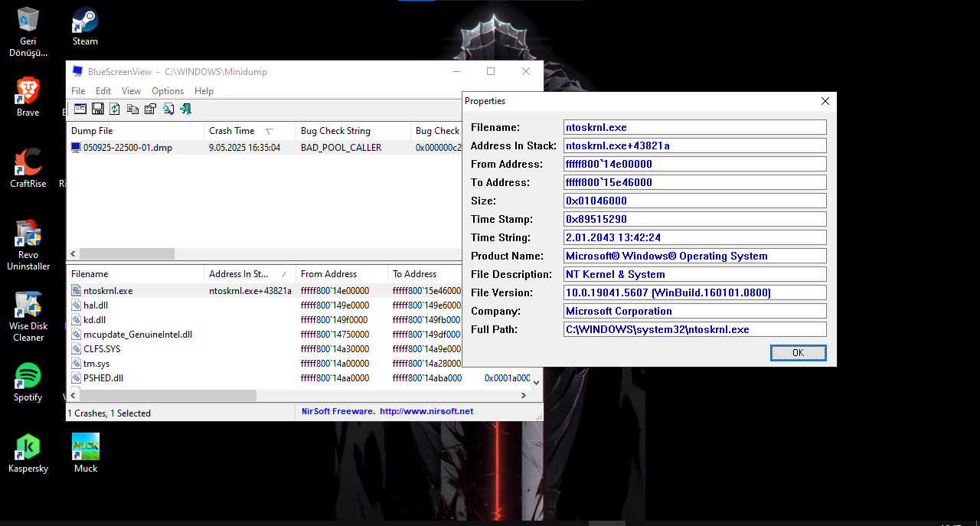Image resolution: width=980 pixels, height=526 pixels.
Task: Open the Edit menu
Action: pyautogui.click(x=103, y=91)
